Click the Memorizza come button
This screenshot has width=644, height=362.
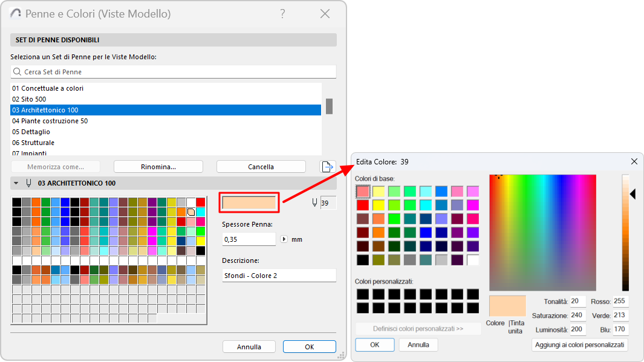click(x=55, y=166)
